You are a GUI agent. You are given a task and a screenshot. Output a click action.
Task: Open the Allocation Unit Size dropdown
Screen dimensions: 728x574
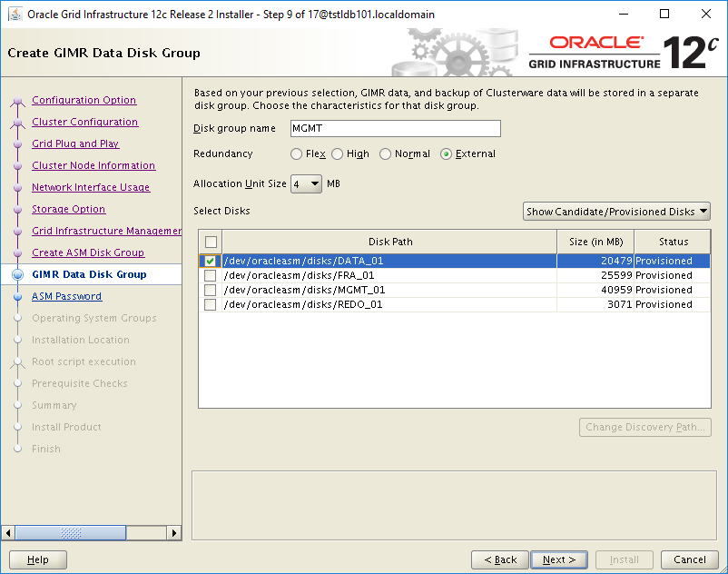point(306,183)
